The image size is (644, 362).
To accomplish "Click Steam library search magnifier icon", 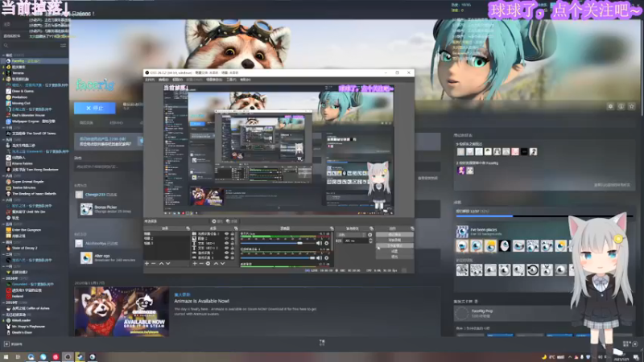I will point(6,45).
